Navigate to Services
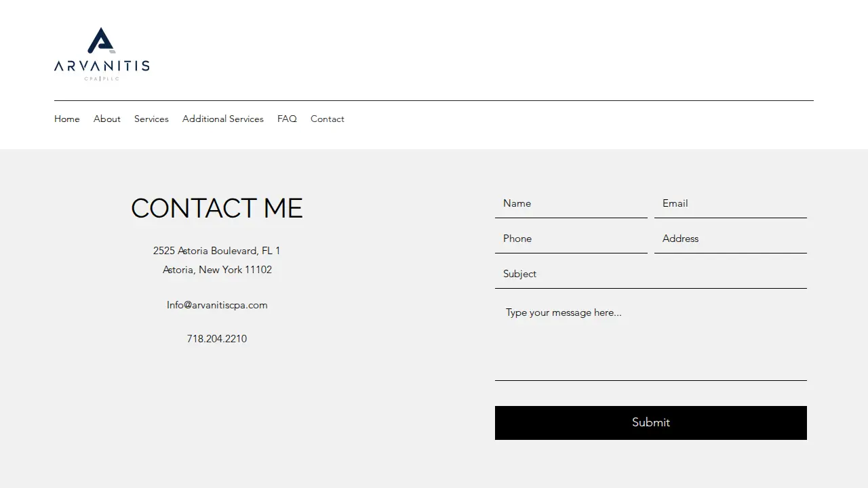This screenshot has width=868, height=488. tap(151, 119)
